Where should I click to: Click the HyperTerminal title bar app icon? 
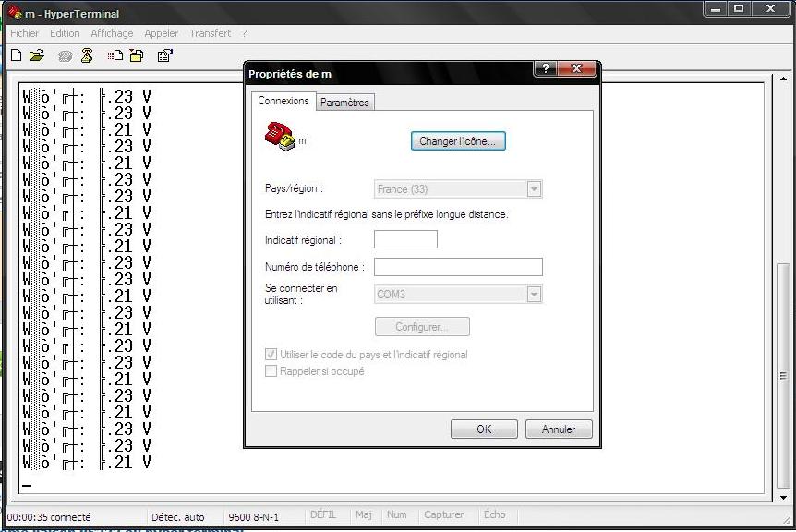pyautogui.click(x=15, y=13)
